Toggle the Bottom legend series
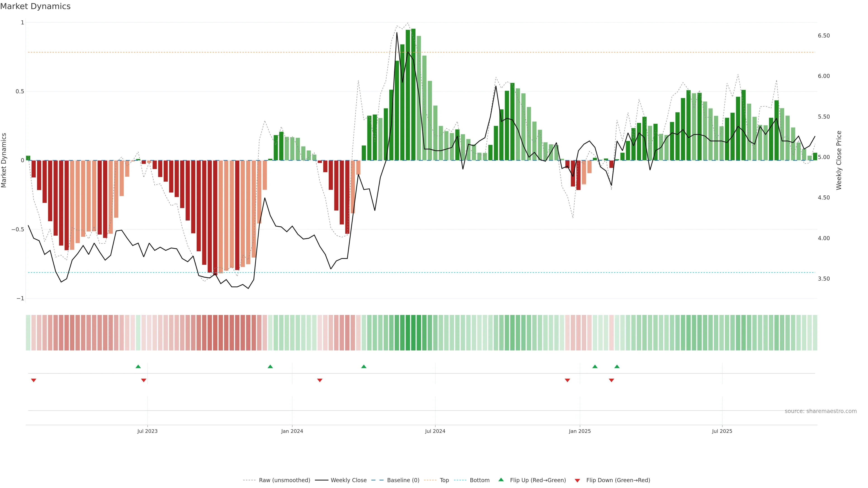This screenshot has width=868, height=488. point(479,480)
